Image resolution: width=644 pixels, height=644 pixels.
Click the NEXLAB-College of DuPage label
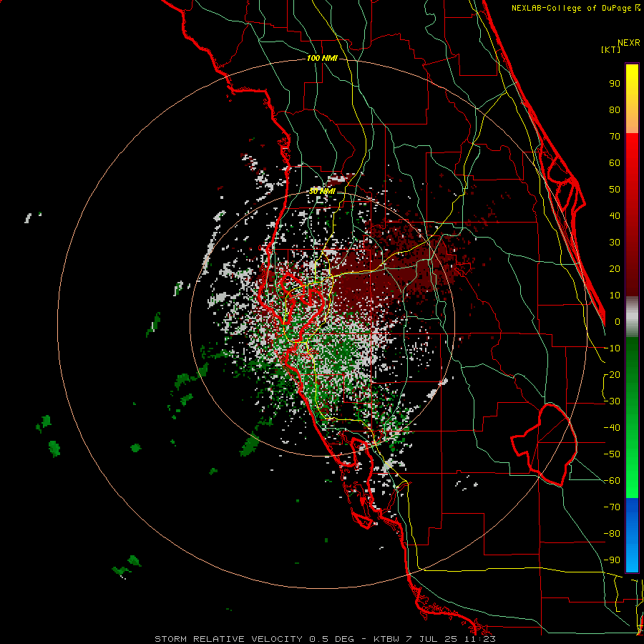coord(575,8)
